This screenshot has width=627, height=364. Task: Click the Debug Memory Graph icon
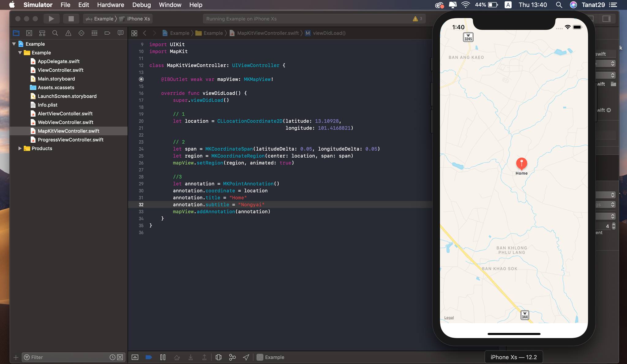(x=232, y=357)
